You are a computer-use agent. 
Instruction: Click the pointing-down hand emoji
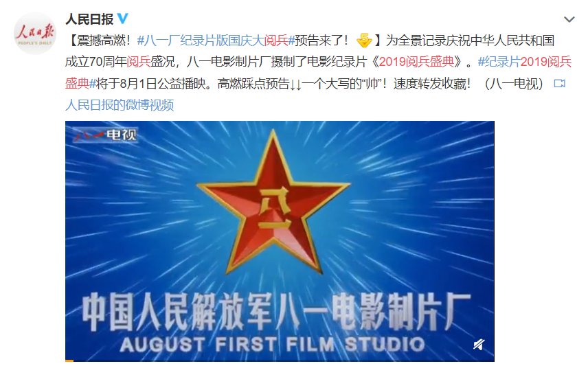click(x=364, y=40)
